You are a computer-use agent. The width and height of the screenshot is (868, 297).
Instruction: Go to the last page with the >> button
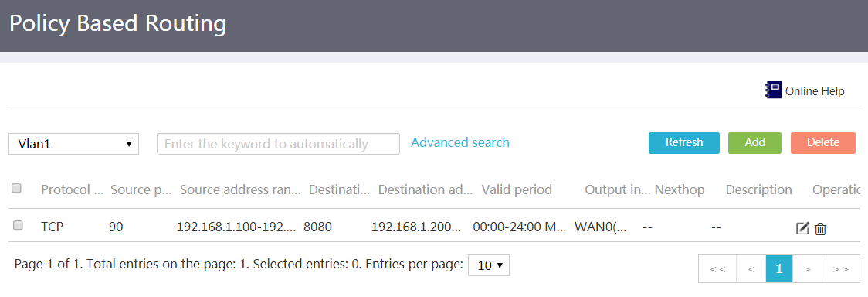click(x=841, y=268)
